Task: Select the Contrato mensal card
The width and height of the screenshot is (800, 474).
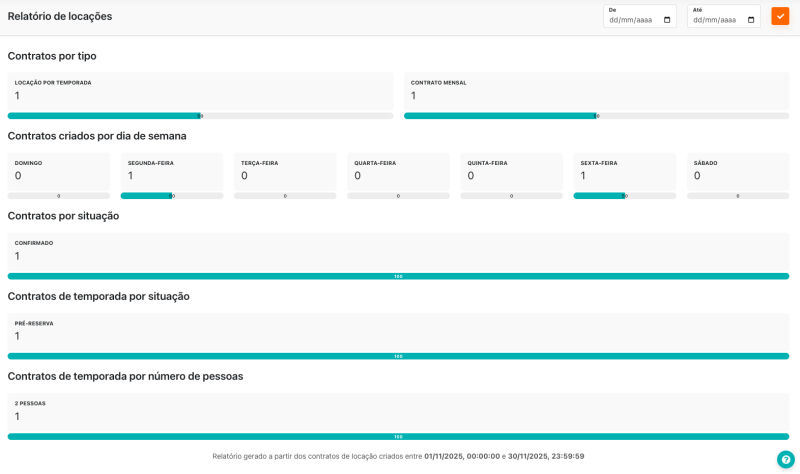Action: [596, 90]
